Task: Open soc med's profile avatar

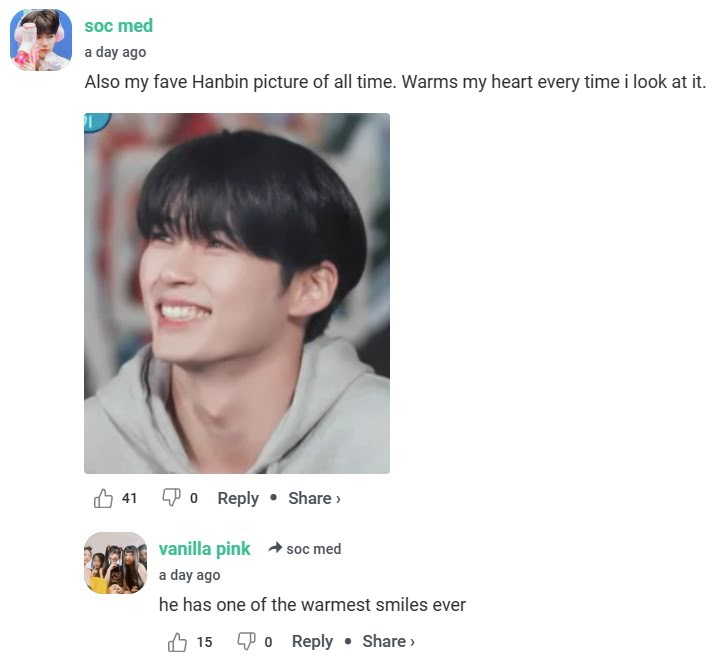Action: [41, 40]
